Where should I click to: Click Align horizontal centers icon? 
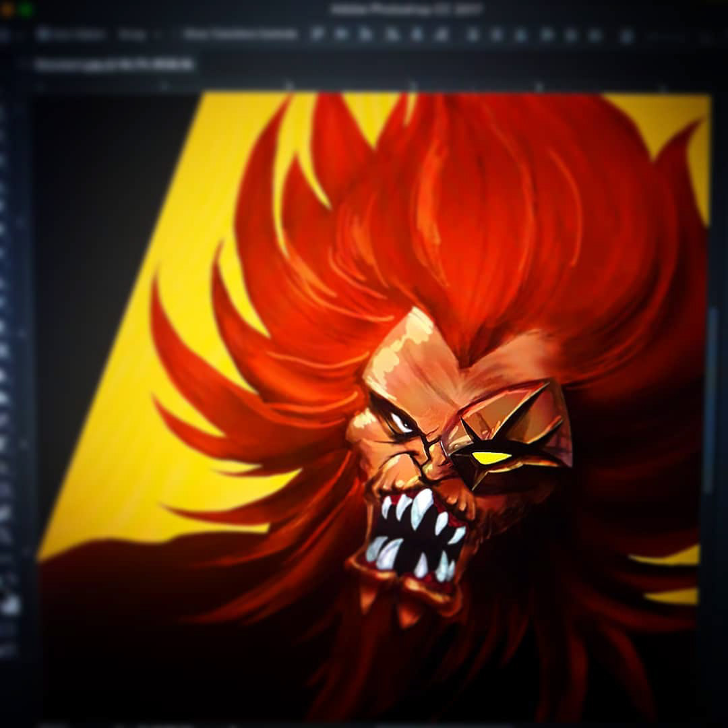[417, 34]
